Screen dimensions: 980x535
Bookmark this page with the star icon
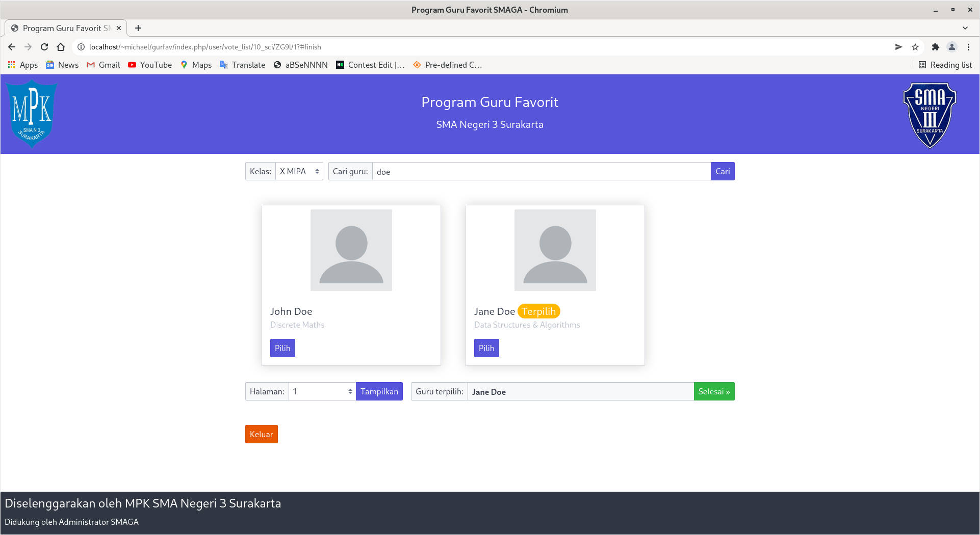click(915, 47)
